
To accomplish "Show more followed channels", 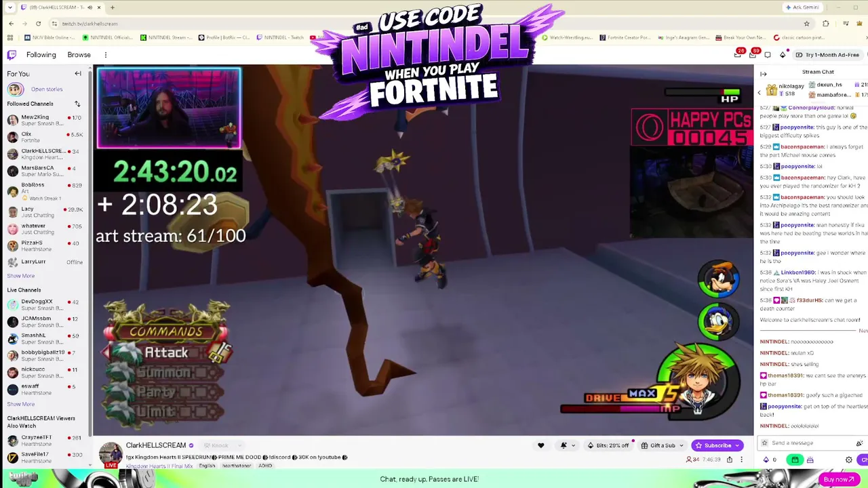I will pyautogui.click(x=20, y=276).
